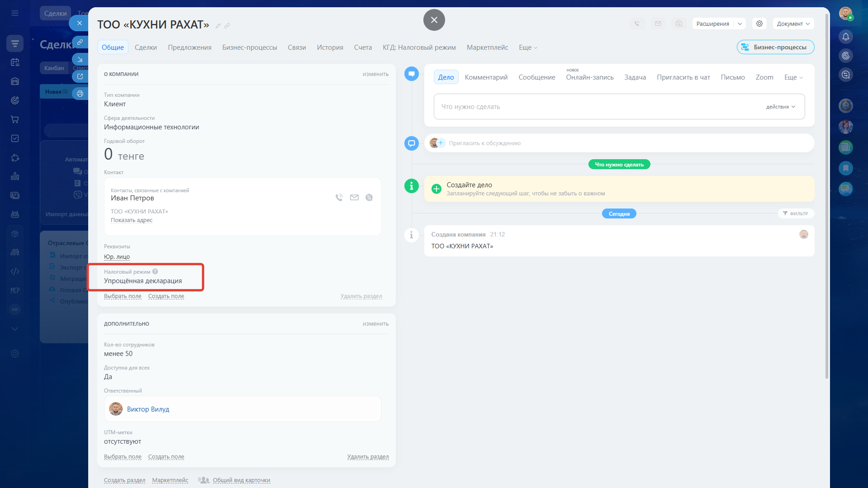The height and width of the screenshot is (488, 868).
Task: Click the email icon next to Иван Петров
Action: pos(354,198)
